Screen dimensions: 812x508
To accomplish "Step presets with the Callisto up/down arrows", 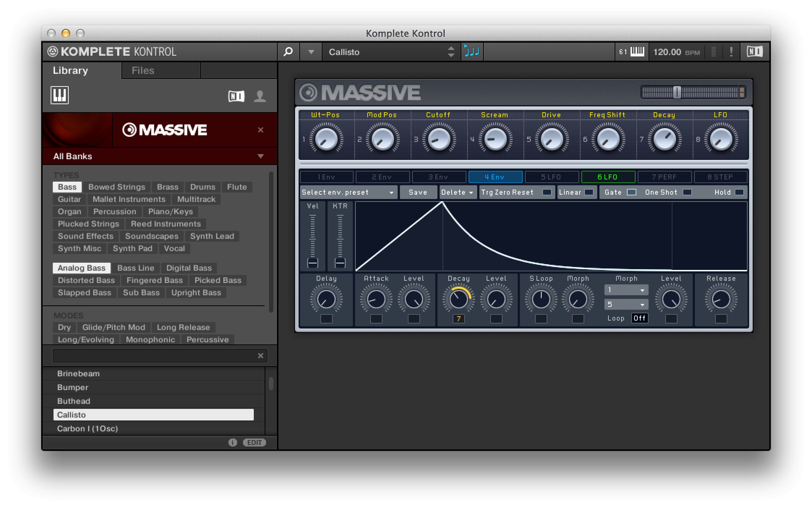I will click(451, 52).
